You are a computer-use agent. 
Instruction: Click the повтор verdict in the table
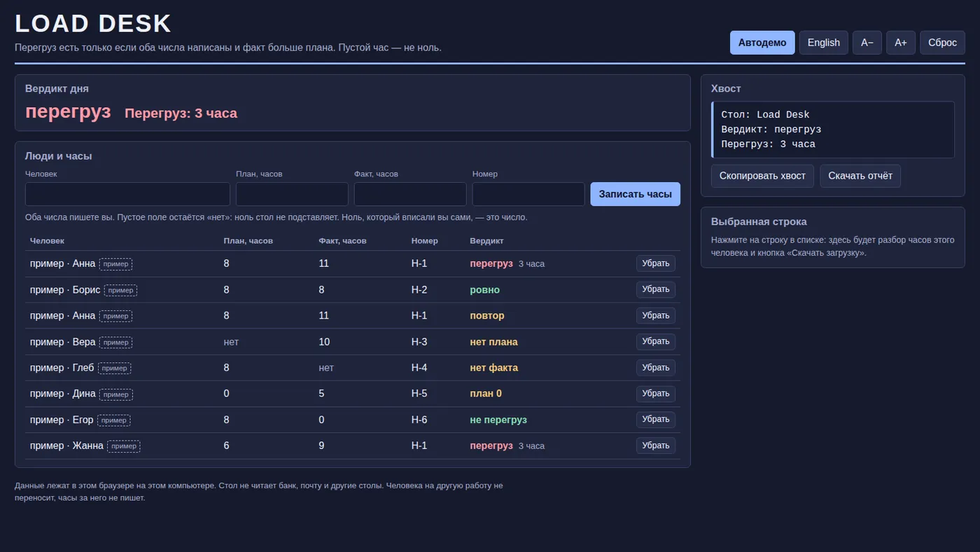pyautogui.click(x=487, y=316)
